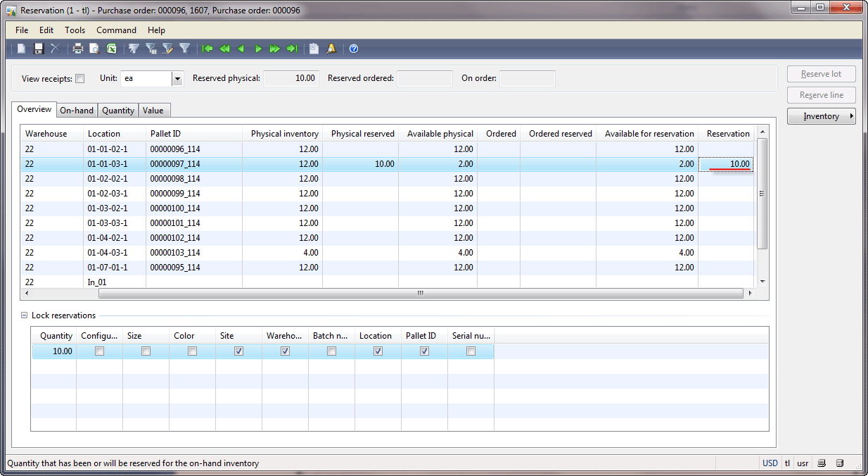Viewport: 868px width, 476px height.
Task: Select the Overview tab
Action: click(x=34, y=109)
